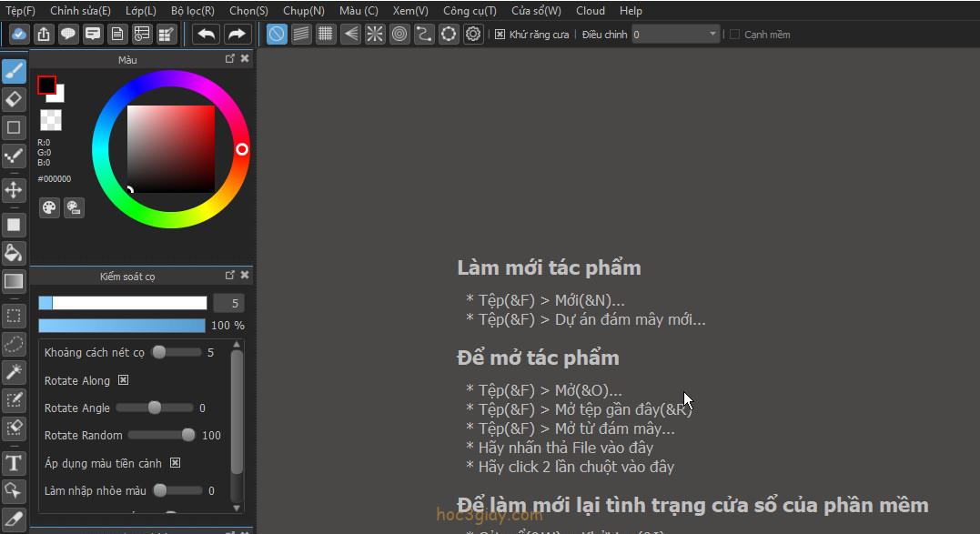Activate the Text tool
Image resolution: width=980 pixels, height=534 pixels.
point(14,463)
